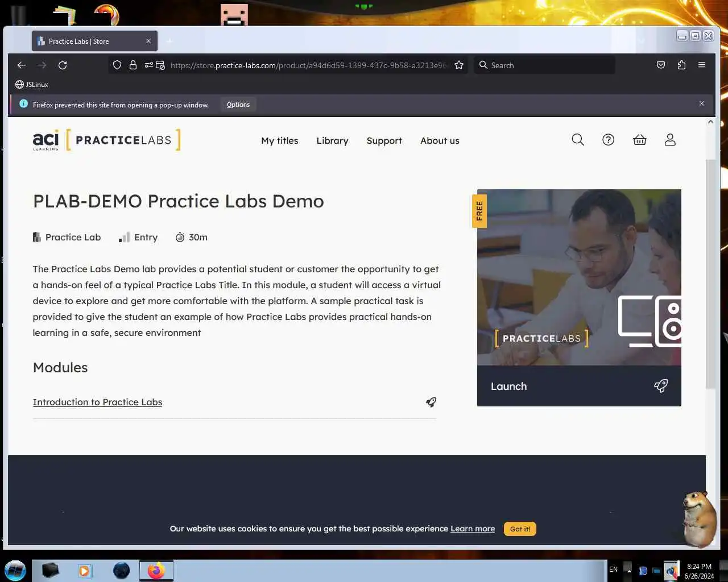728x582 pixels.
Task: Open the Library menu item
Action: pyautogui.click(x=332, y=140)
